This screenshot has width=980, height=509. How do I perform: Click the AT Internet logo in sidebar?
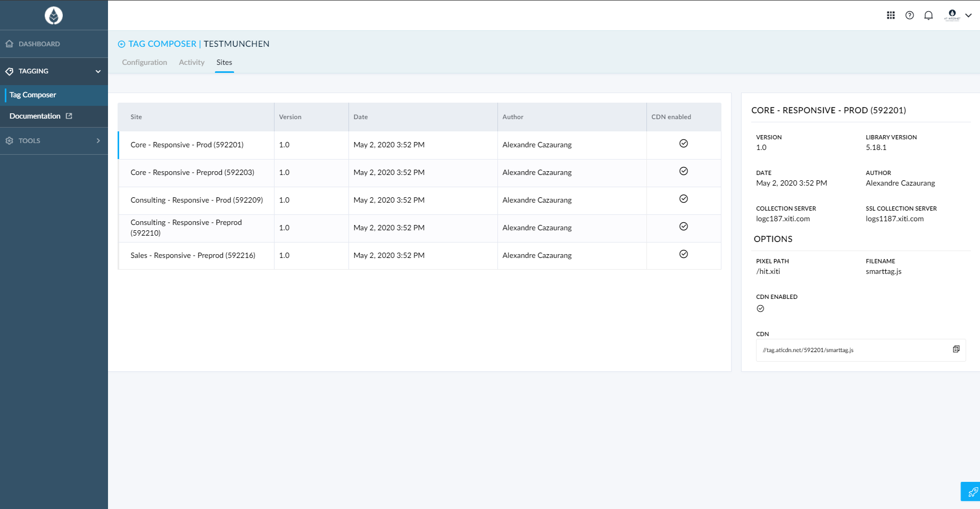(x=54, y=15)
